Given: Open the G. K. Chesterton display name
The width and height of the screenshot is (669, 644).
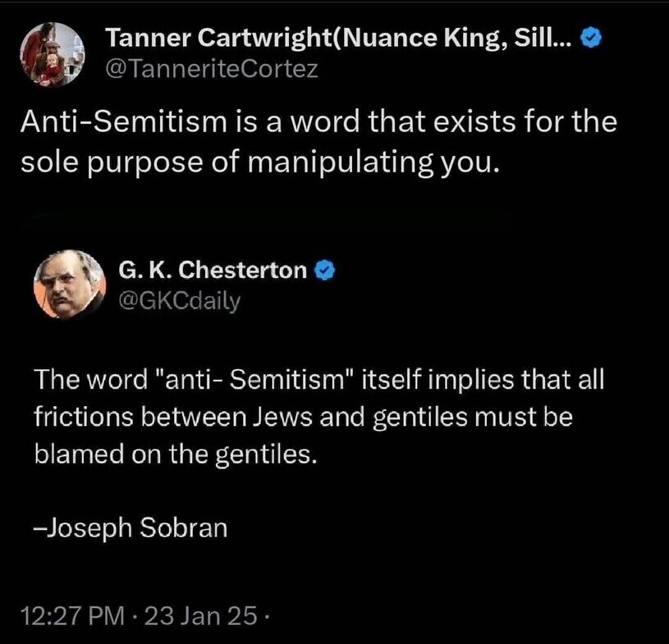Looking at the screenshot, I should tap(213, 270).
